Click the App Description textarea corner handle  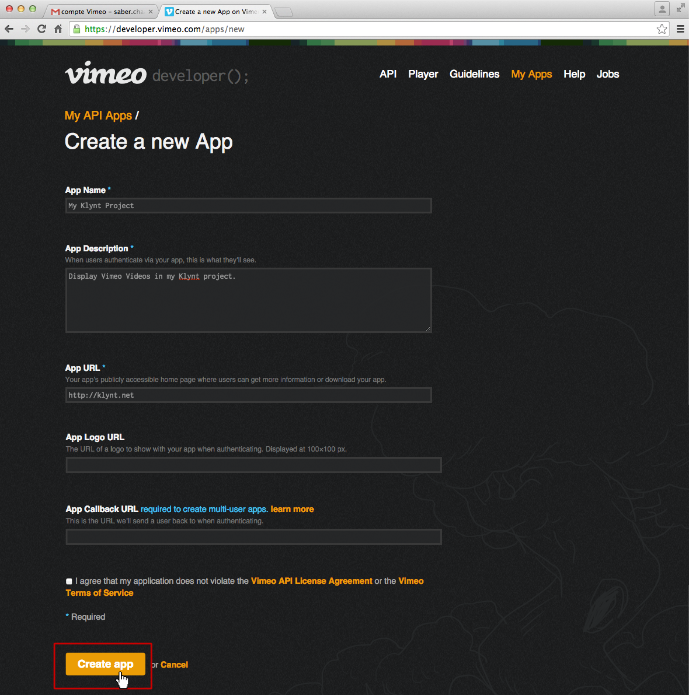click(x=428, y=328)
